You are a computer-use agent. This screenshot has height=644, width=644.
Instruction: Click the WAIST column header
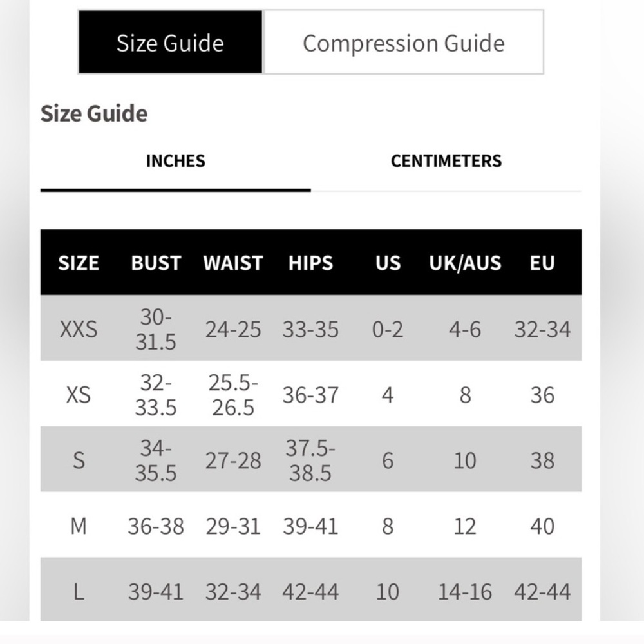tap(233, 263)
